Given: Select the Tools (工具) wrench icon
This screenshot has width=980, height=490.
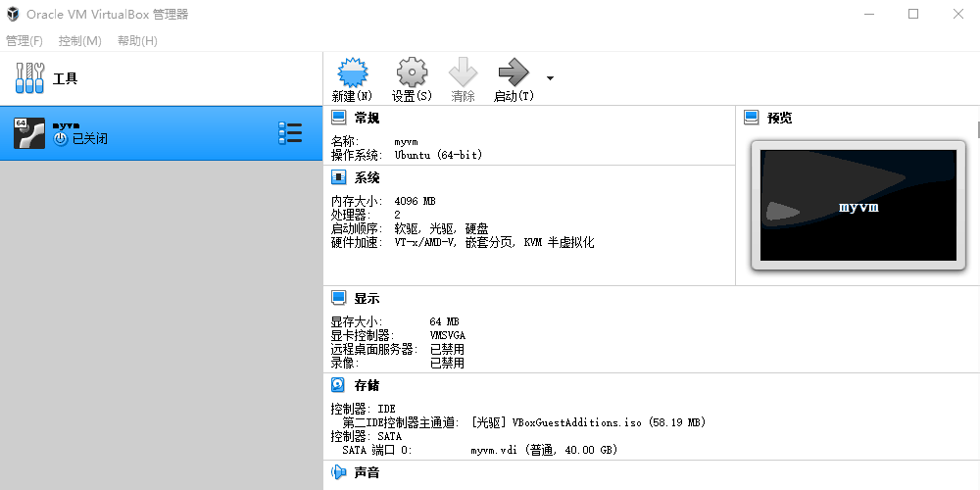Looking at the screenshot, I should coord(29,78).
